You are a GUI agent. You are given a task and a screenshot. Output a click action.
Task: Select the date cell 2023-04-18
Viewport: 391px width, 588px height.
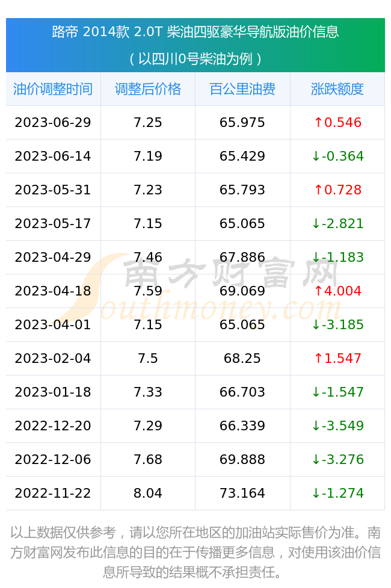pyautogui.click(x=53, y=291)
